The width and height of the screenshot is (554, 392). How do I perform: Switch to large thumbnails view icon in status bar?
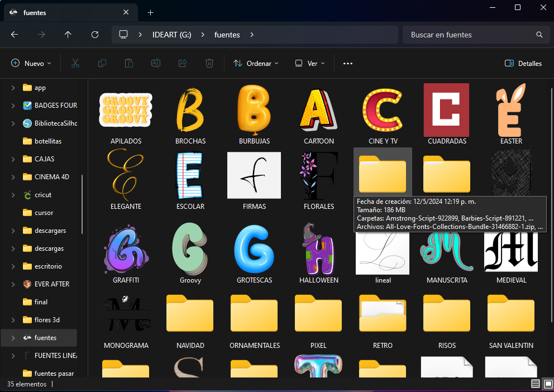(548, 384)
